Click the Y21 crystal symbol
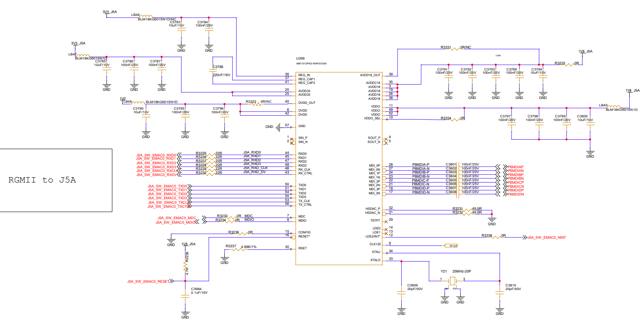Image resolution: width=644 pixels, height=332 pixels. pos(452,281)
